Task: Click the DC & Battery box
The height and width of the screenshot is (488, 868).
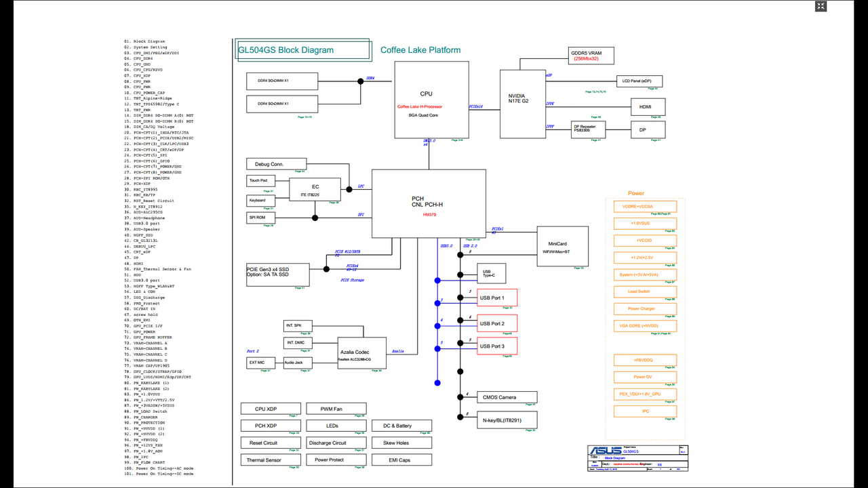Action: tap(401, 426)
